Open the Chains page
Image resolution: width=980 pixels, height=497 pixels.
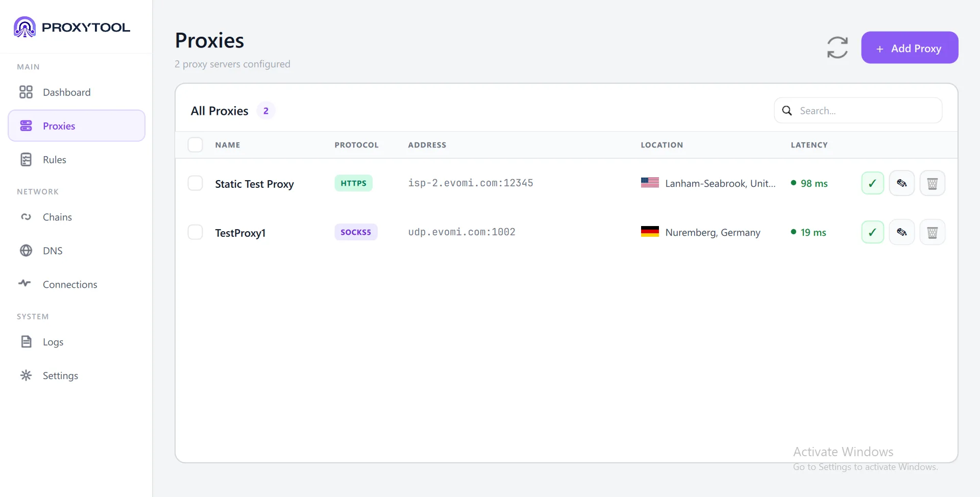77,217
